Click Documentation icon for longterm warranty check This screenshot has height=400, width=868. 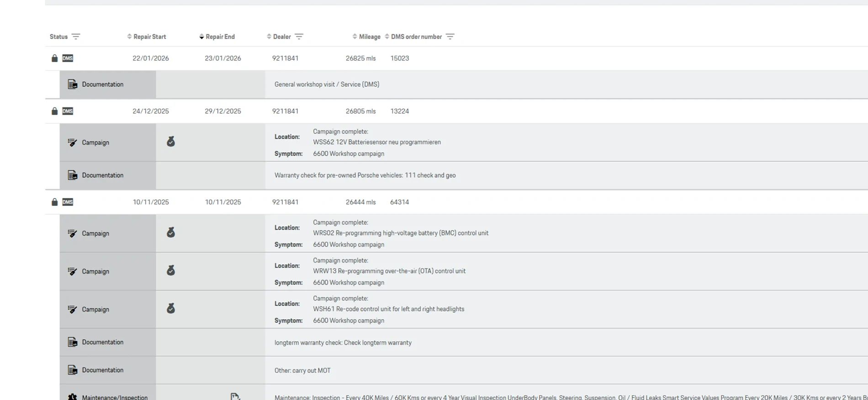pyautogui.click(x=73, y=342)
